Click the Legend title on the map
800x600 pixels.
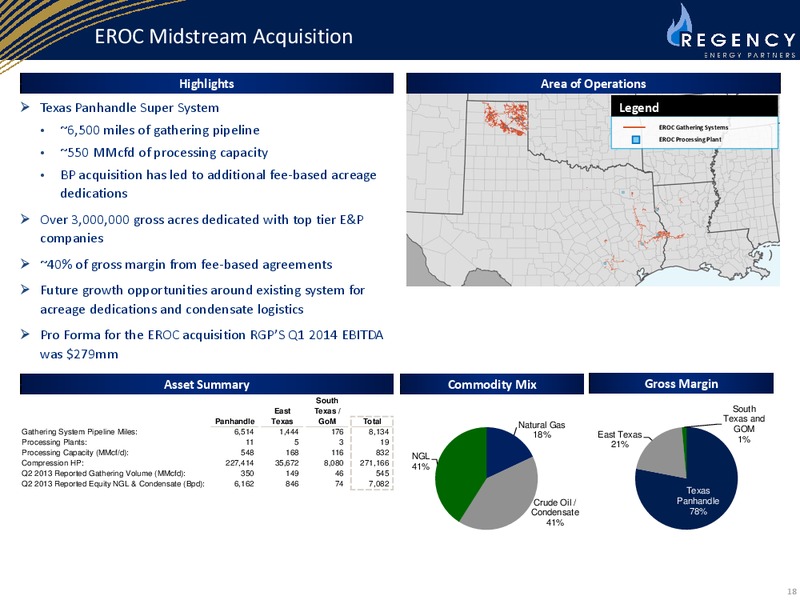(x=639, y=108)
